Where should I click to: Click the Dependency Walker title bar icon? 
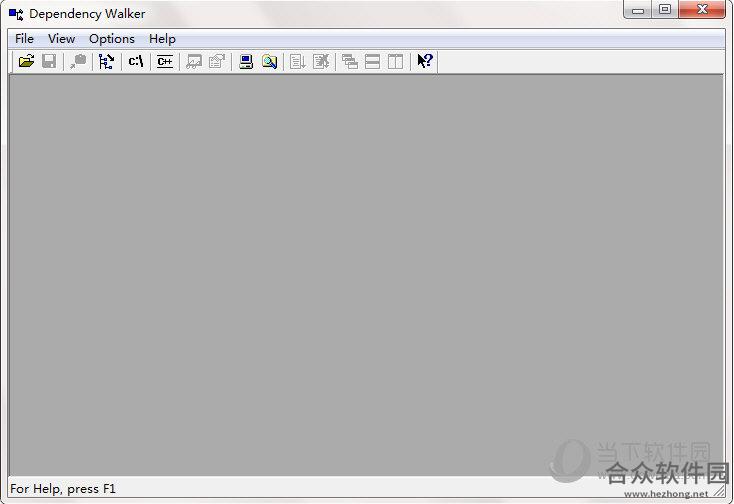coord(16,14)
